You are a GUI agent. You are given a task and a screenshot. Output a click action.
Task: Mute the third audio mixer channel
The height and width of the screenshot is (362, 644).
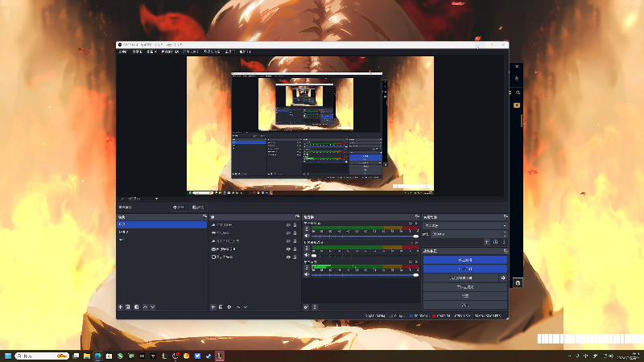307,274
